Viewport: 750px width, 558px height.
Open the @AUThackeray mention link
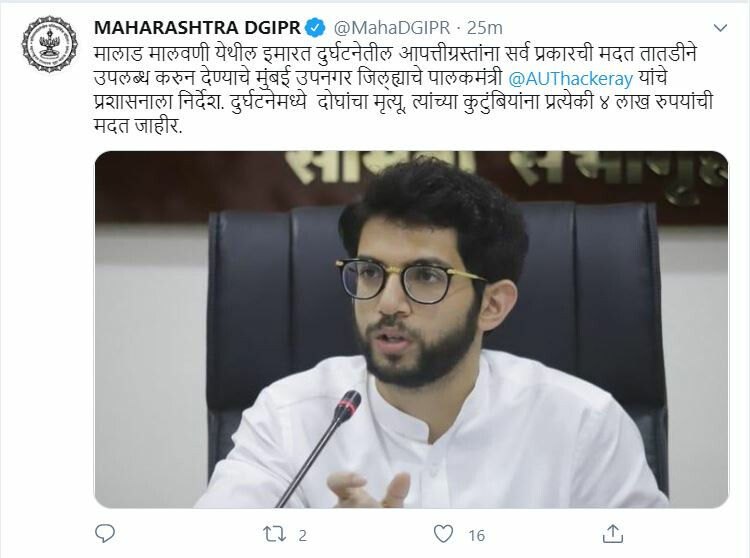[571, 78]
